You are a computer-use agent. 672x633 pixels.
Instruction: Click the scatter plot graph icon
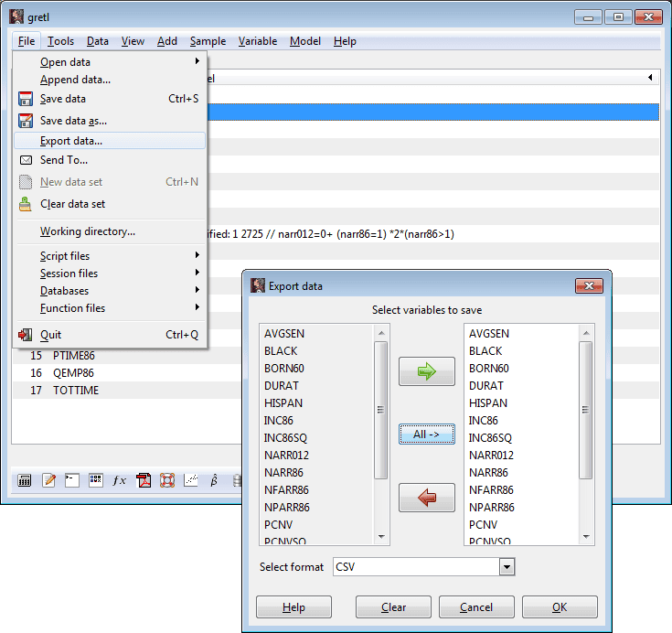(x=191, y=480)
